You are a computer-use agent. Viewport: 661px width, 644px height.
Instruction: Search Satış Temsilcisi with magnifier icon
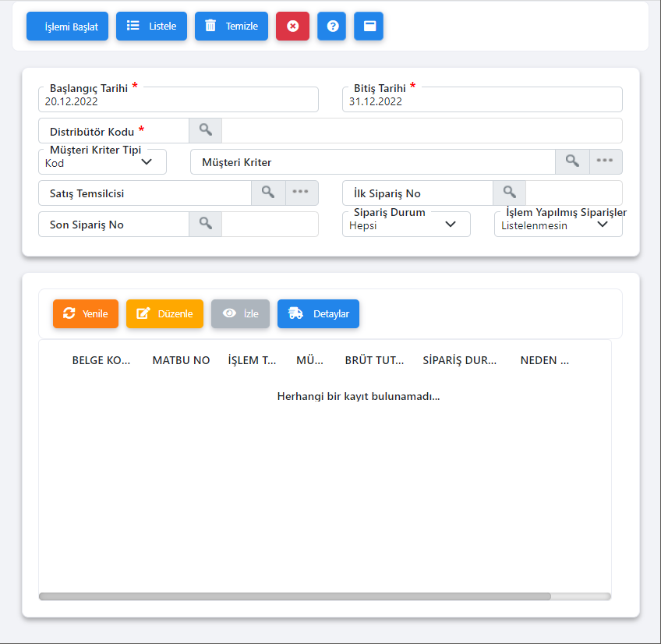(268, 193)
